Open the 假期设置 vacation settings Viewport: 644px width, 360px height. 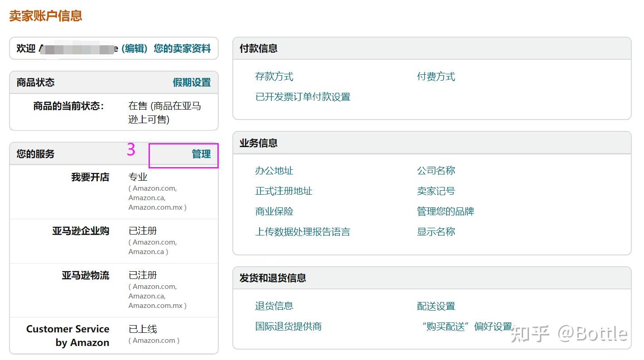(x=192, y=83)
